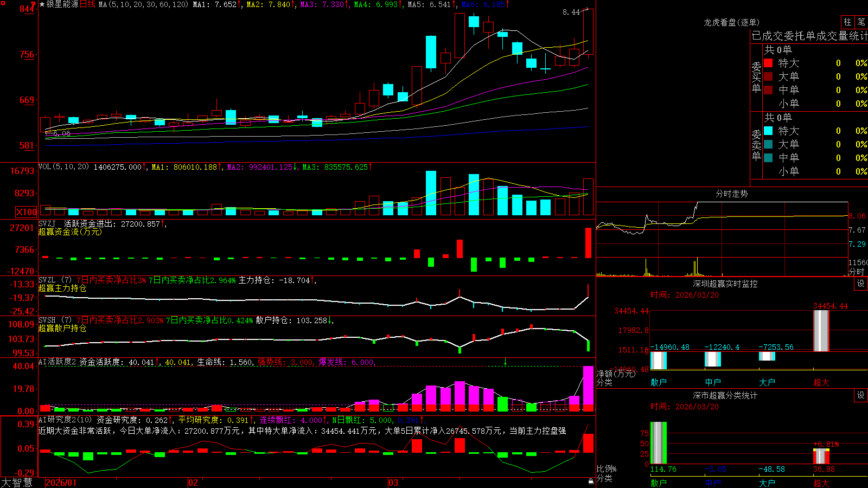Screen dimensions: 868x488
Task: Click the -14960.48 value for 散户
Action: pos(670,347)
